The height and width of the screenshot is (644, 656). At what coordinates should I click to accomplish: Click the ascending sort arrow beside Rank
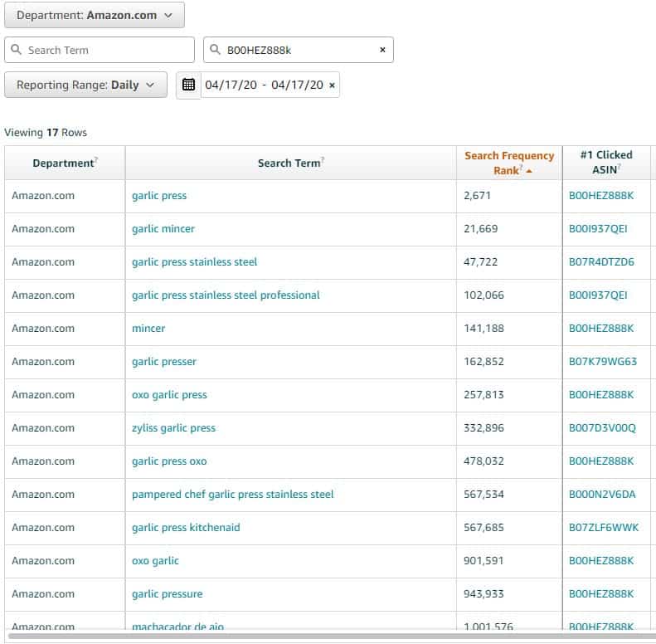coord(529,171)
